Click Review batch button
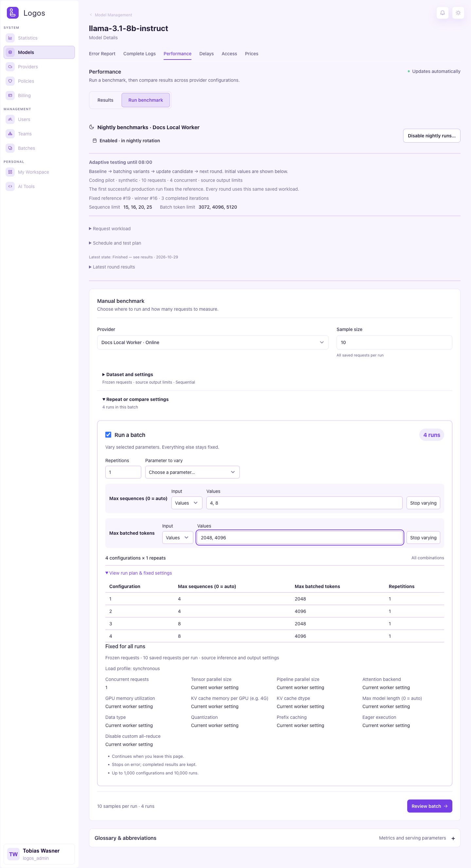Screen dimensions: 471x868 (x=429, y=806)
